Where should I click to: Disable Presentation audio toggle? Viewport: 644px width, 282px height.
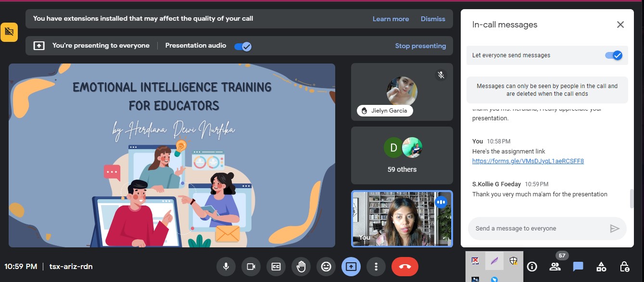(x=242, y=46)
